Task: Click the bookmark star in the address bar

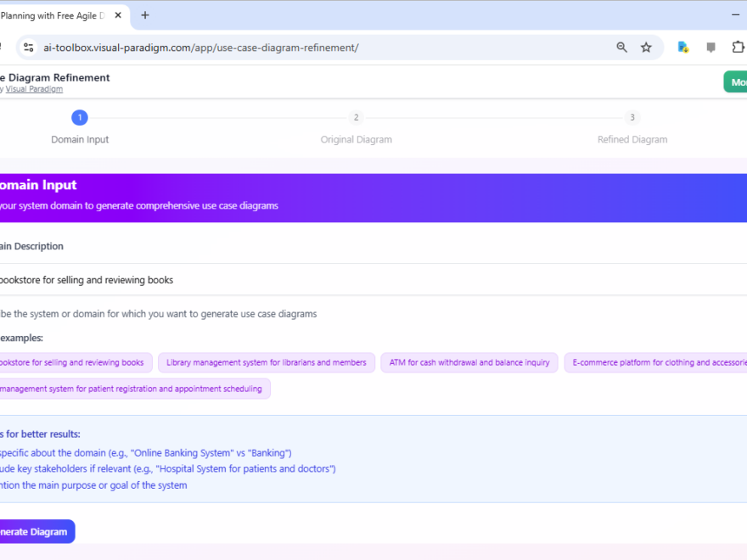Action: click(647, 48)
